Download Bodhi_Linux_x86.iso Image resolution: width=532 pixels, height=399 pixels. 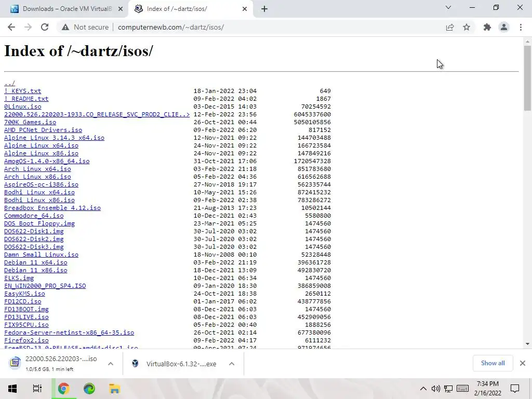coord(39,200)
